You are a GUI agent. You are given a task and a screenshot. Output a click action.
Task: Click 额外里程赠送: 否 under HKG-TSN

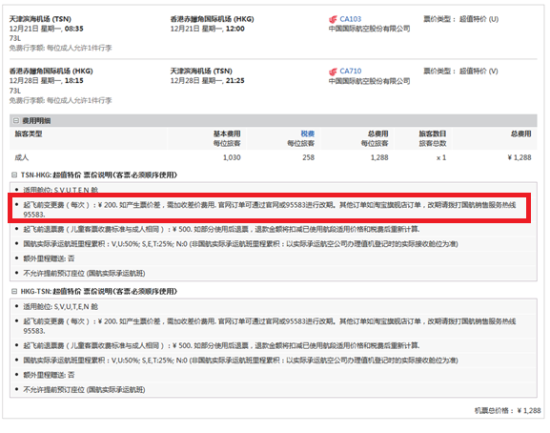(49, 375)
